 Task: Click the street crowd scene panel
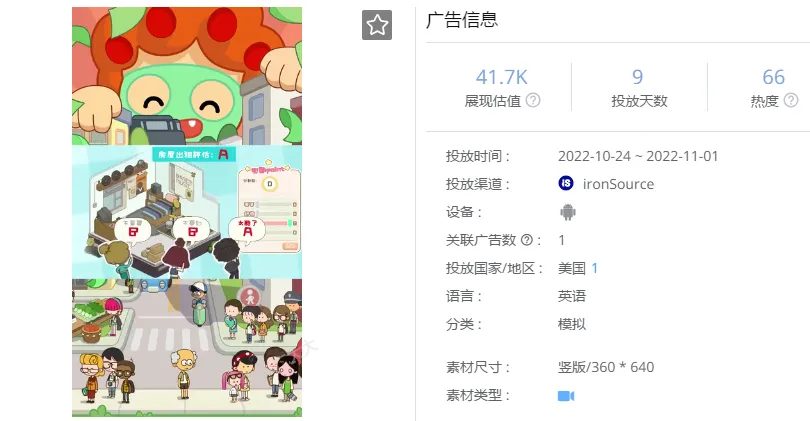pyautogui.click(x=187, y=348)
